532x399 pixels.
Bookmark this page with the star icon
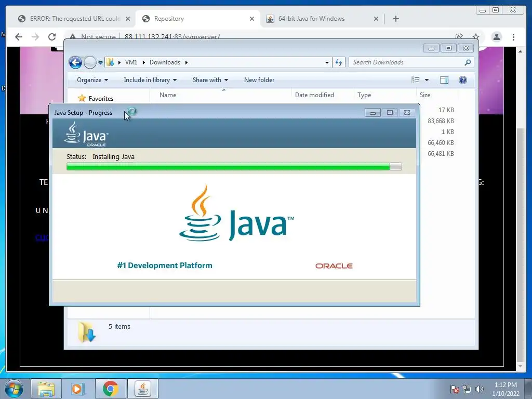pos(476,37)
